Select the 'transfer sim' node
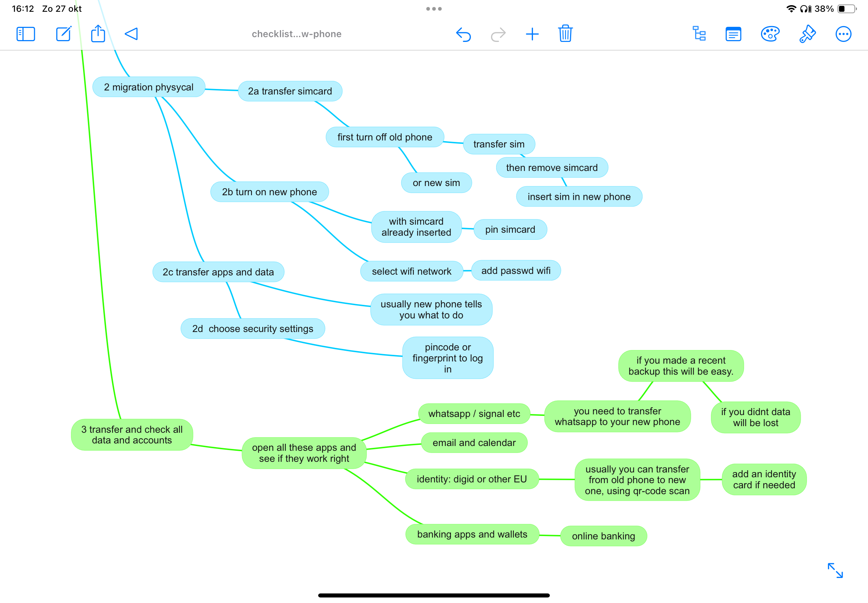Image resolution: width=868 pixels, height=603 pixels. click(499, 144)
